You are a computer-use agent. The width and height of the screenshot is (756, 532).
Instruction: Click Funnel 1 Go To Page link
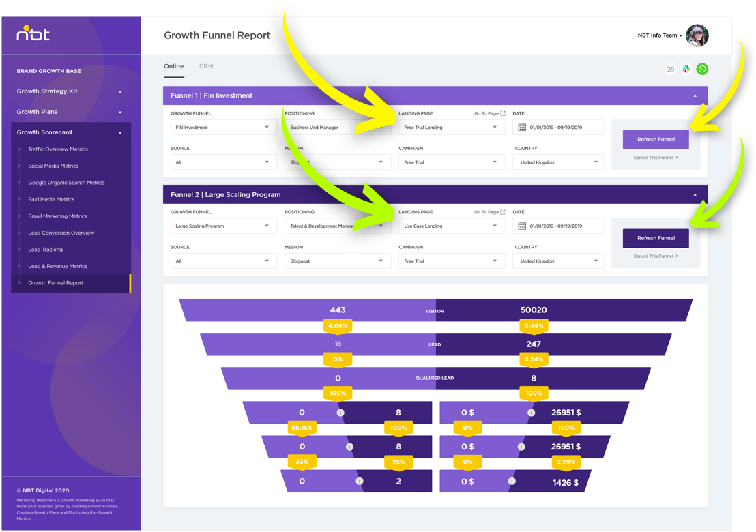(489, 114)
